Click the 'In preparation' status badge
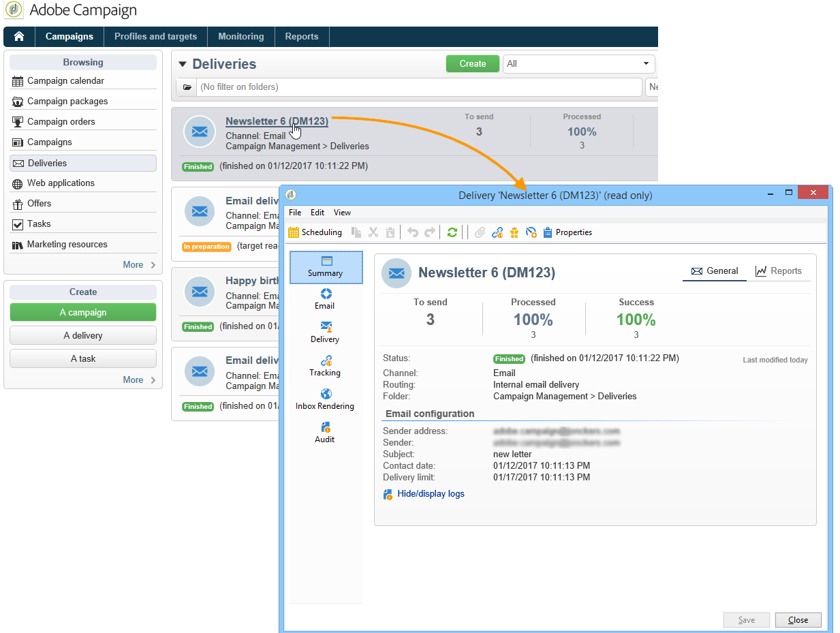This screenshot has height=633, width=840. pos(206,247)
